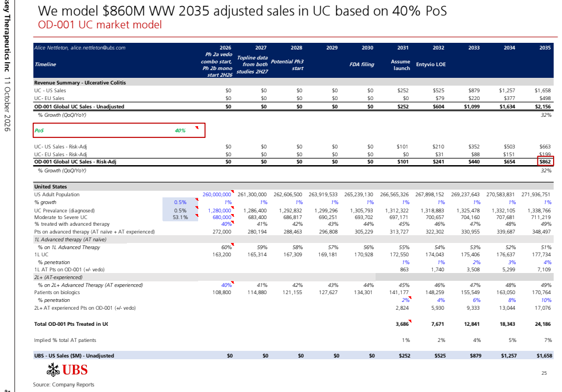Click the 2026 column header
562x392 pixels.
click(225, 48)
